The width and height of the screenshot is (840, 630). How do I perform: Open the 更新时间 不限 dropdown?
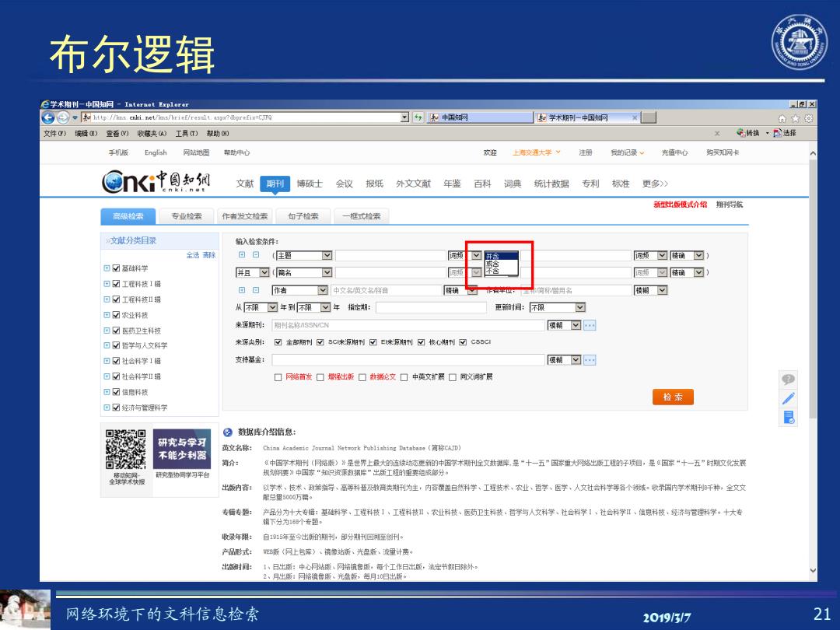click(x=557, y=307)
